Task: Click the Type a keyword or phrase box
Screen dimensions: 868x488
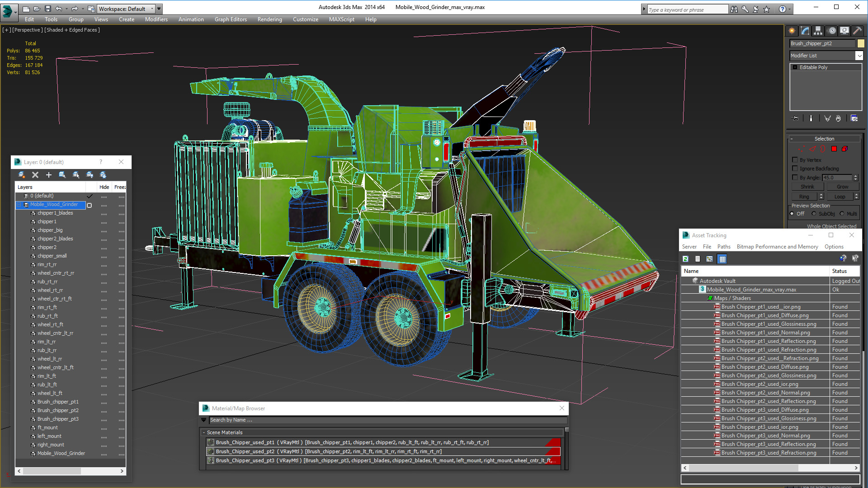Action: point(687,9)
